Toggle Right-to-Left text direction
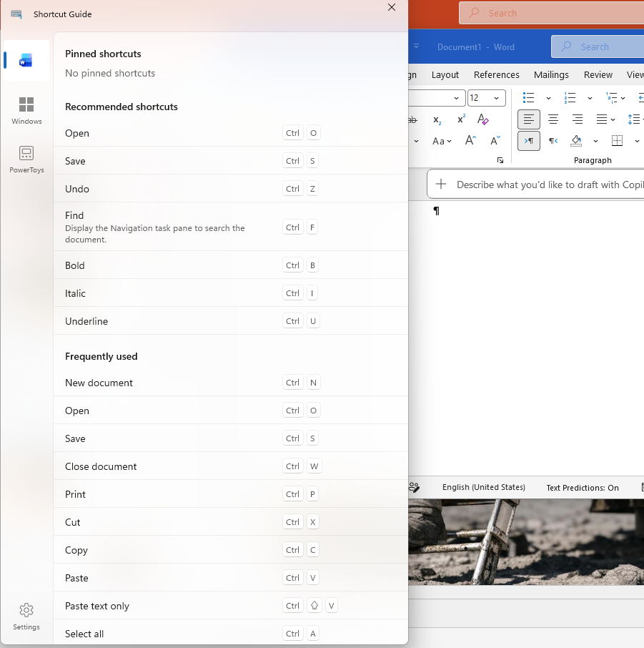644x648 pixels. (x=553, y=141)
